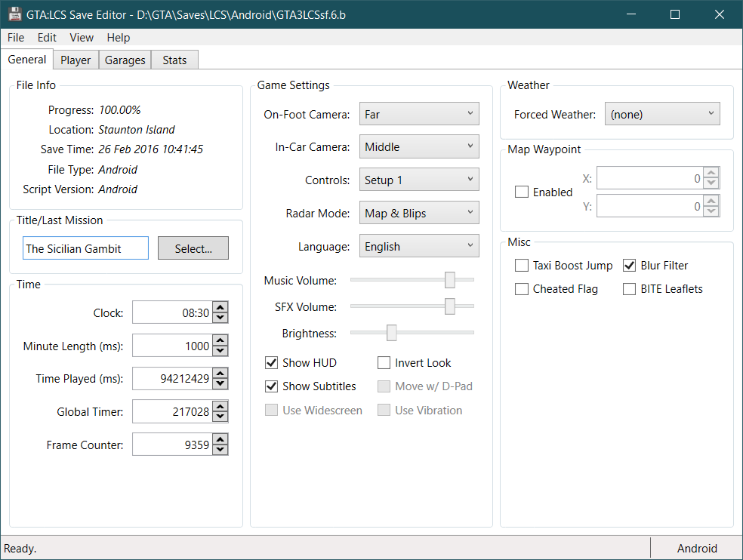This screenshot has width=743, height=560.
Task: Click the Map Waypoint X field
Action: click(x=650, y=178)
